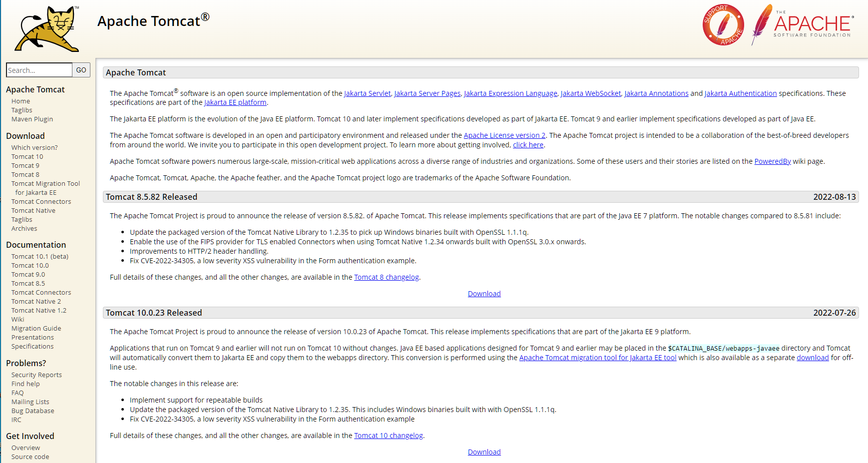Open Tomcat 8 download page
This screenshot has width=868, height=463.
(x=25, y=174)
